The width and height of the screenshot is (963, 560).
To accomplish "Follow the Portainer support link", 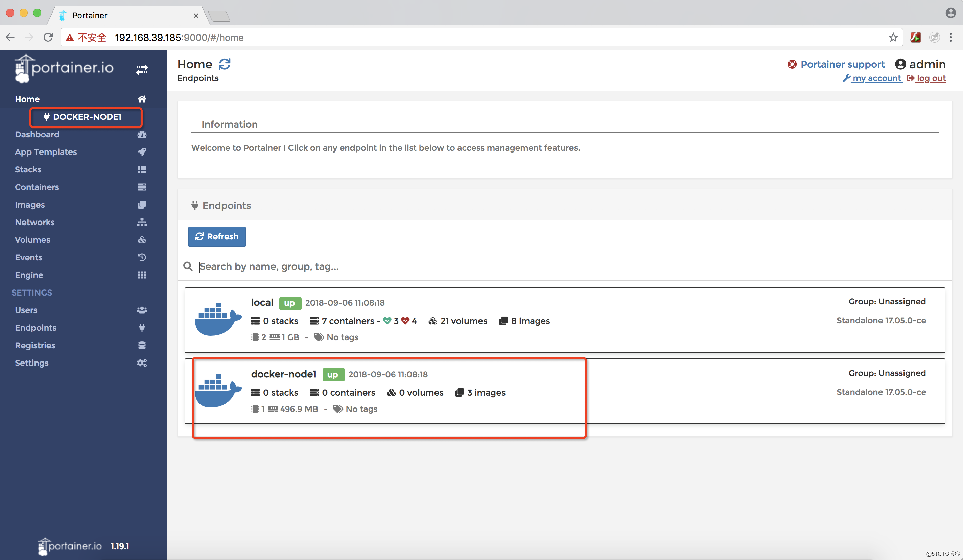I will (843, 64).
